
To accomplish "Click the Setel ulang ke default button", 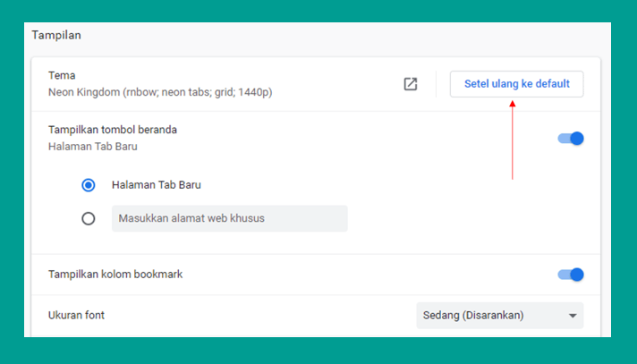I will pyautogui.click(x=517, y=84).
